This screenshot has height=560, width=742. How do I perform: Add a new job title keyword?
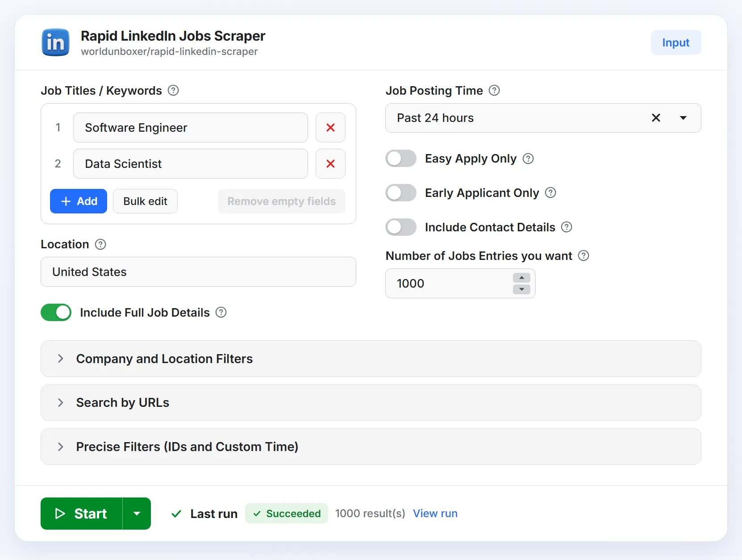(x=79, y=201)
